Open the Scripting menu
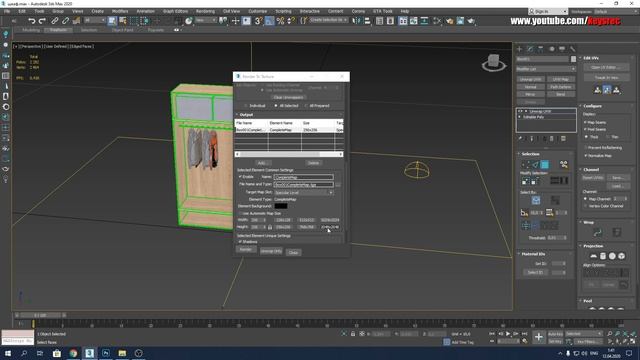640x360 pixels. click(283, 11)
